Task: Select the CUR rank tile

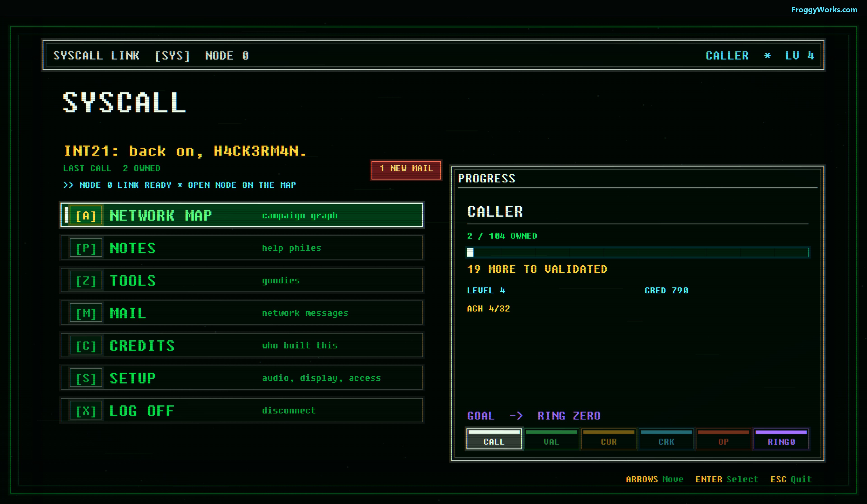Action: coord(609,439)
